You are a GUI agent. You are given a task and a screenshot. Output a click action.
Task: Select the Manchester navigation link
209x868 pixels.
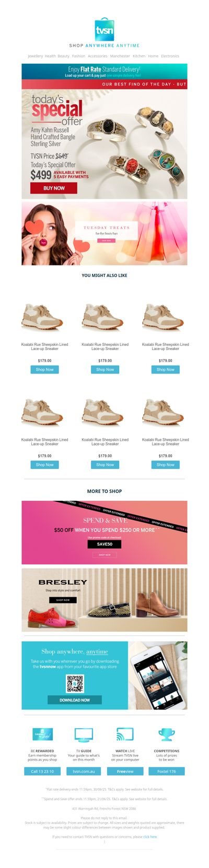[120, 56]
